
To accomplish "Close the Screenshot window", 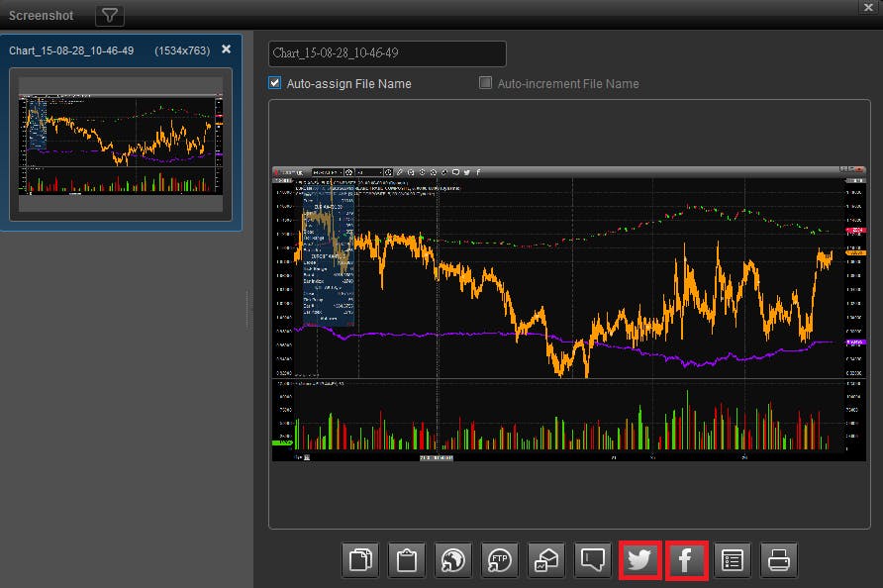I will tap(868, 7).
